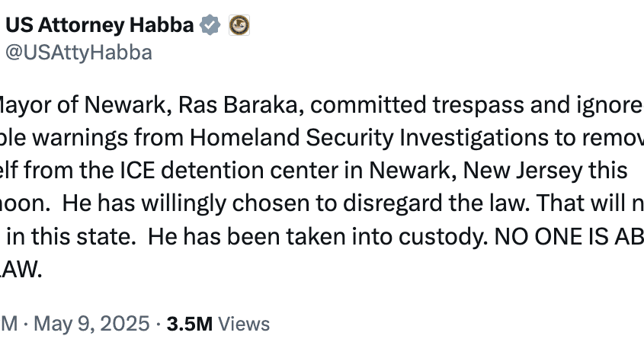Click the truncated timestamp before the date
Image resolution: width=644 pixels, height=355 pixels.
(8, 324)
